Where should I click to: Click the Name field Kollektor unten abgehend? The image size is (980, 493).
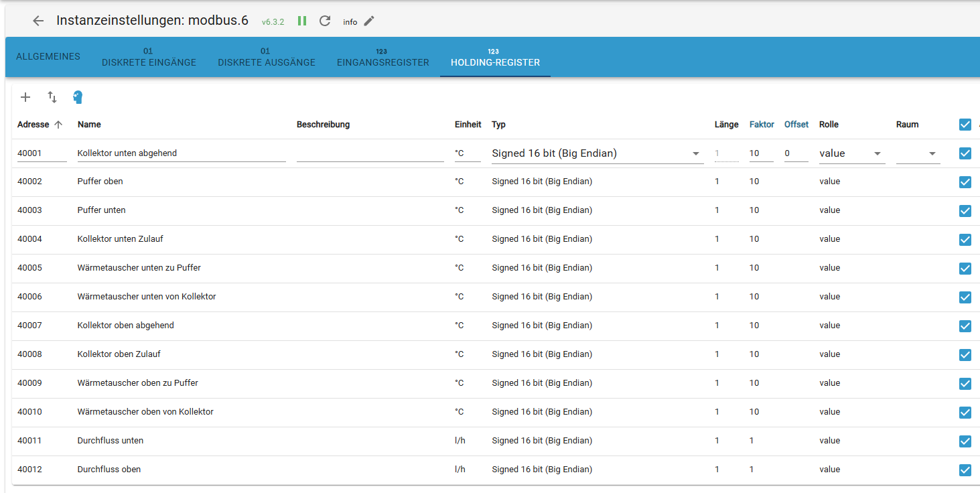(181, 153)
